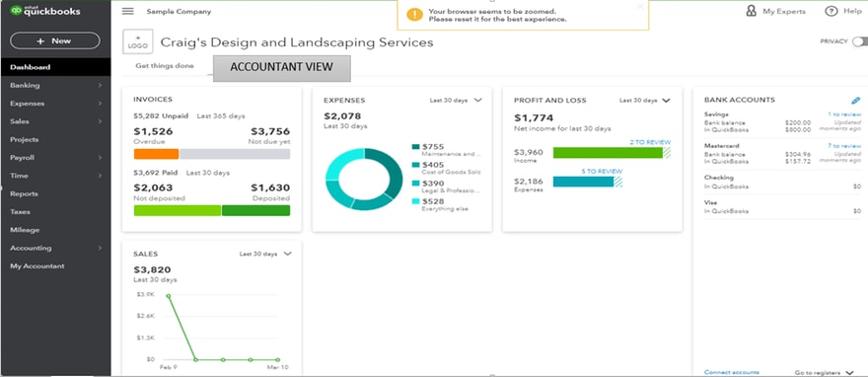Click the add LOGO placeholder box
Viewport: 868px width, 377px height.
pos(138,42)
